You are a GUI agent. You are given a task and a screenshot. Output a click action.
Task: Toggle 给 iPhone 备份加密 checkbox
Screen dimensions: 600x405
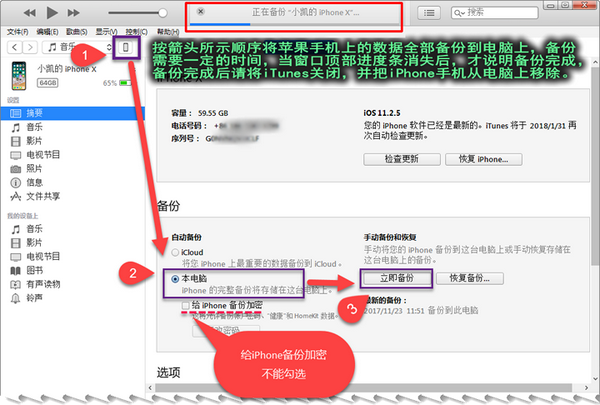(186, 305)
